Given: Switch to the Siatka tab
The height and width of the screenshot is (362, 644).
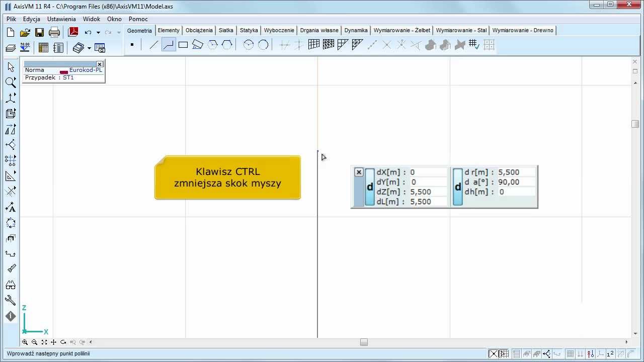Looking at the screenshot, I should 226,30.
